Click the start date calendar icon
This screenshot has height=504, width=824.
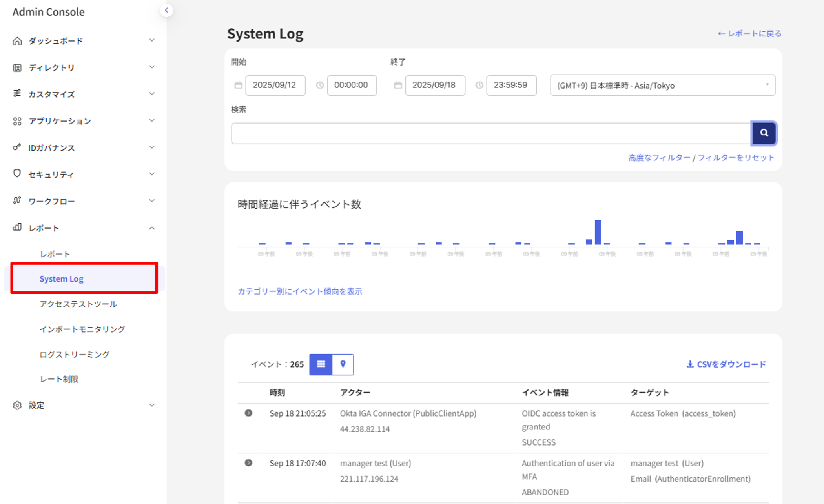tap(238, 85)
